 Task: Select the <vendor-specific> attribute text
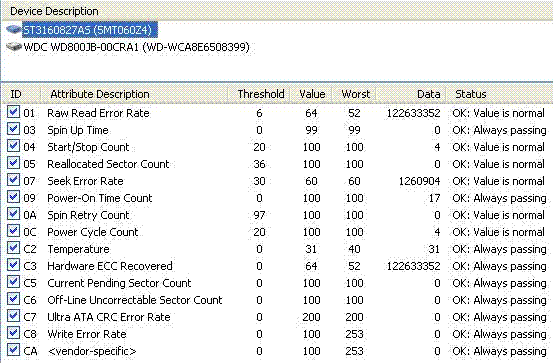coord(92,351)
